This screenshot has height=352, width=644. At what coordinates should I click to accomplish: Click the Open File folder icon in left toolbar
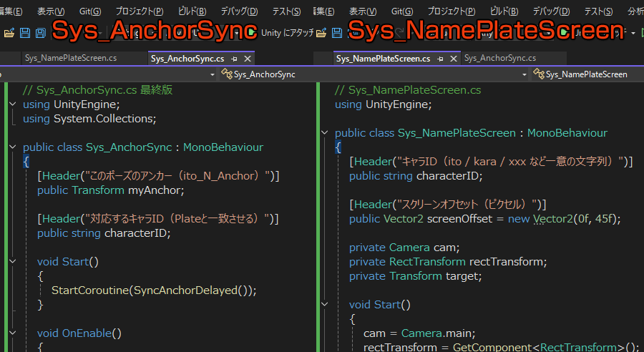[9, 33]
